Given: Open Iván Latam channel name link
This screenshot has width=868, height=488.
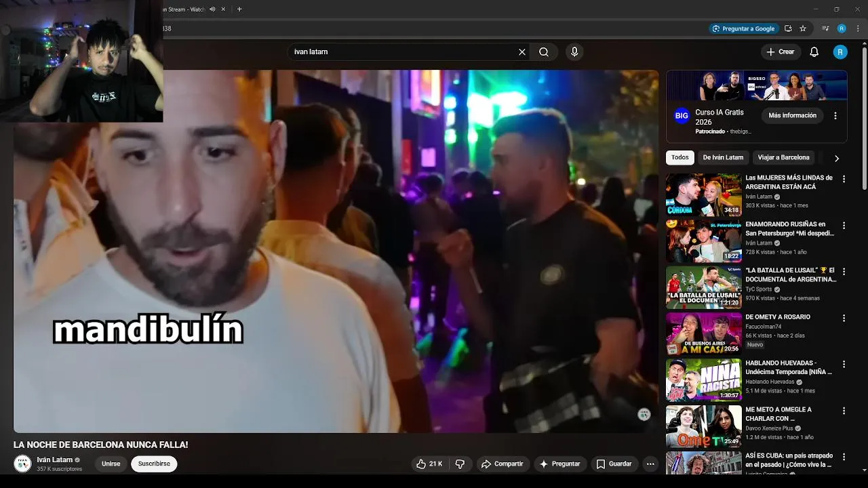Looking at the screenshot, I should tap(54, 460).
